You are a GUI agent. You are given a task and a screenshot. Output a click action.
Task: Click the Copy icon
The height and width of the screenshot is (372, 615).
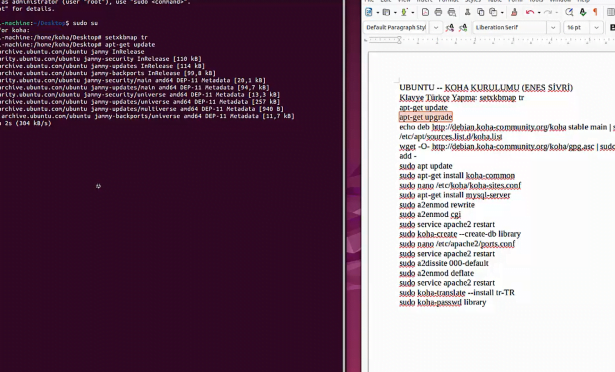click(480, 13)
